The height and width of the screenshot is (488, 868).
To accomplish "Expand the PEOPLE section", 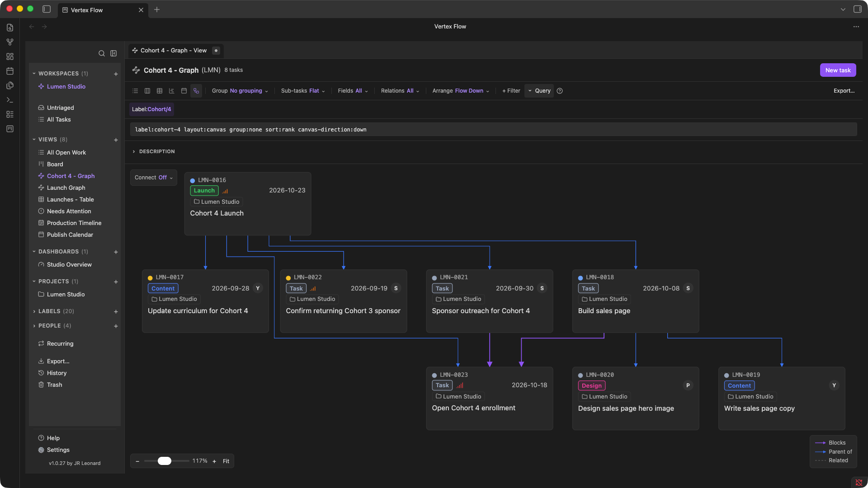I will click(x=52, y=326).
